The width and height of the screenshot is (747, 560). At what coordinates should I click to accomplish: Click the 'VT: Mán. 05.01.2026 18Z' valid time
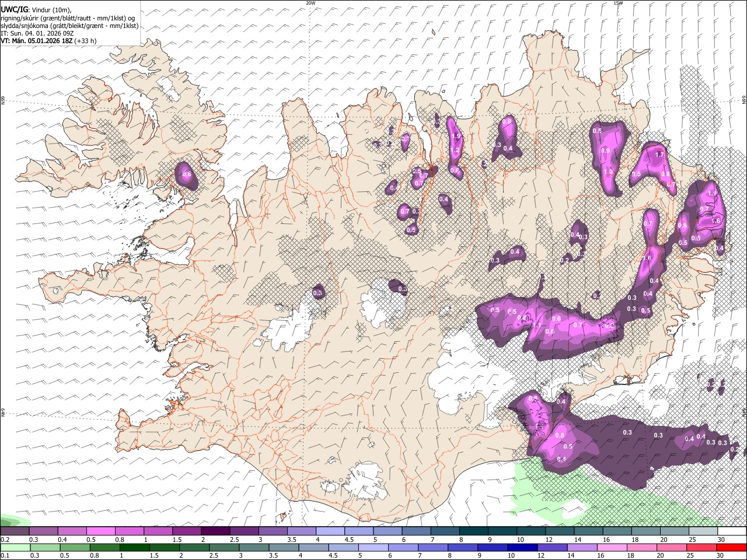pos(36,41)
